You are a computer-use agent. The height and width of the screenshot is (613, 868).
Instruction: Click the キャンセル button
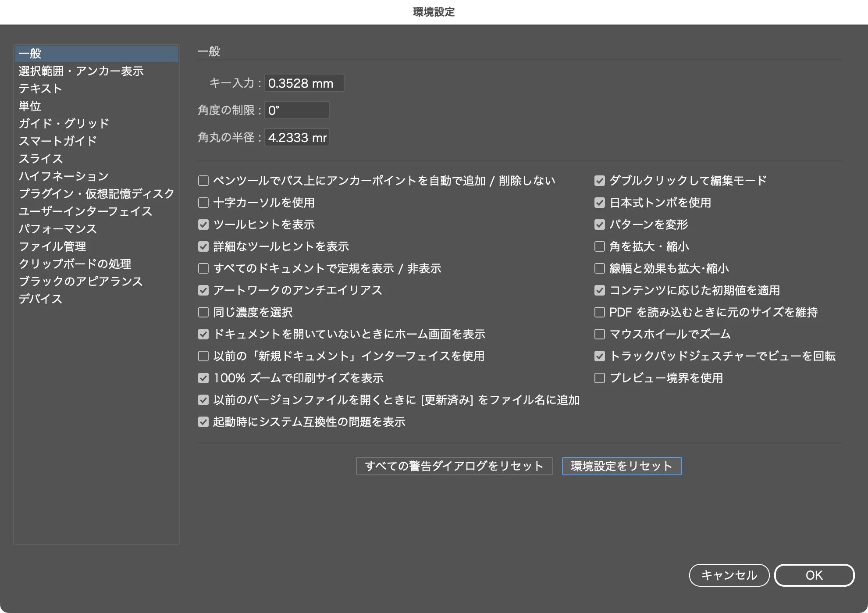pos(729,575)
